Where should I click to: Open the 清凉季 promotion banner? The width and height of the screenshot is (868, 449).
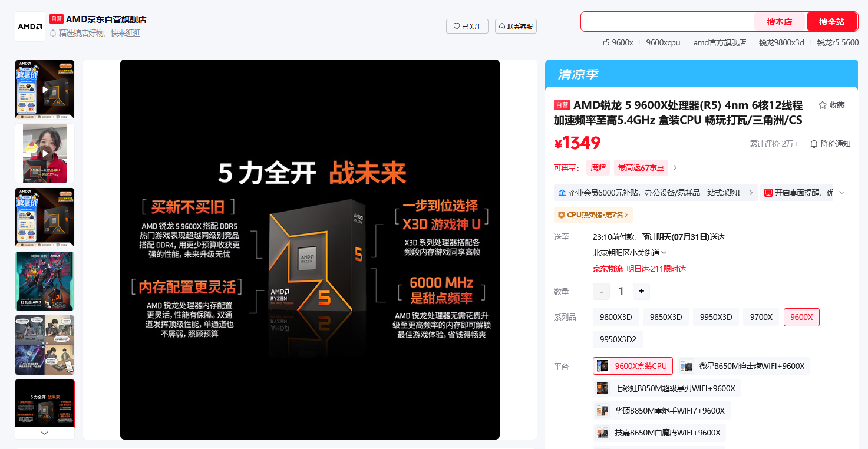point(701,74)
